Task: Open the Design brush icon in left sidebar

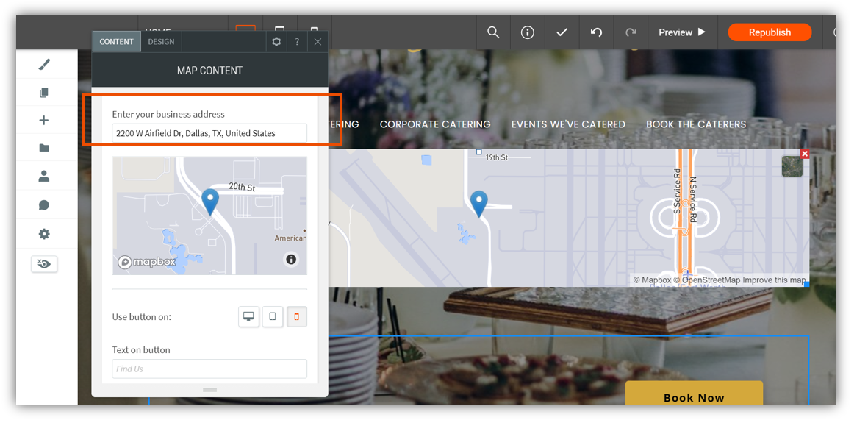Action: [x=44, y=65]
